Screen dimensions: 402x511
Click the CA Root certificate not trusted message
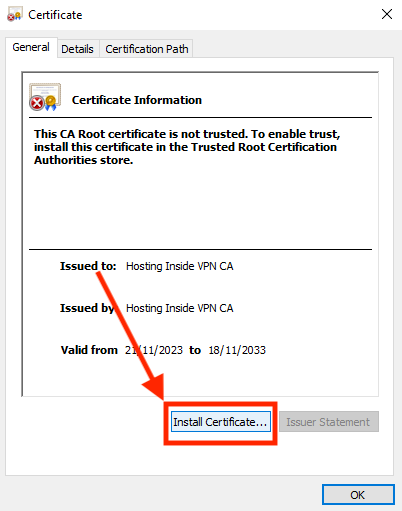[x=187, y=147]
